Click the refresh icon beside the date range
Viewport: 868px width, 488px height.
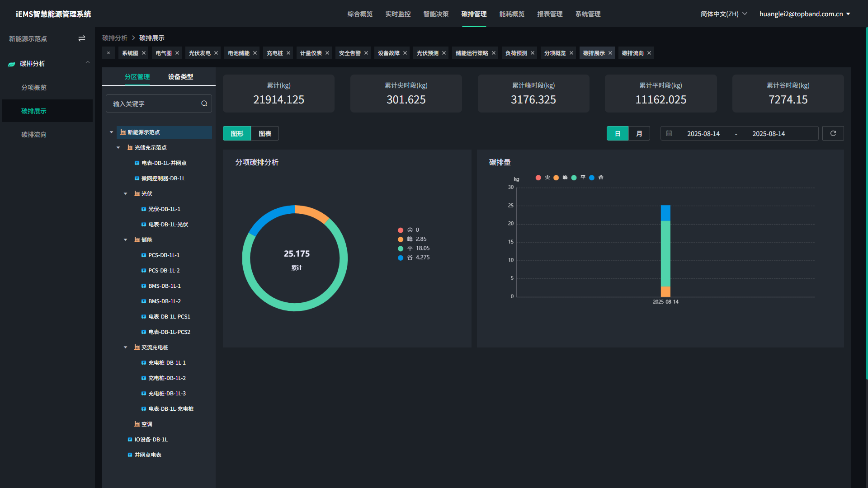833,133
